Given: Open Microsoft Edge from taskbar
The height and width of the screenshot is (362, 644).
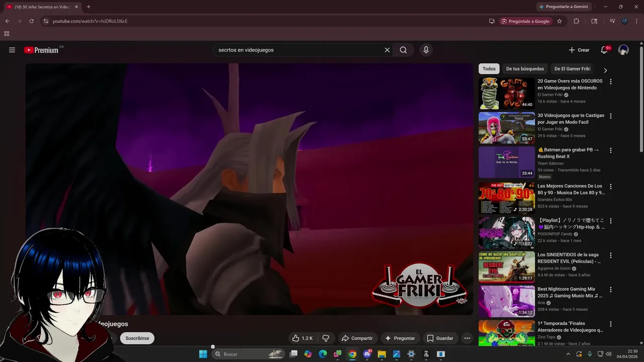Looking at the screenshot, I should 323,354.
